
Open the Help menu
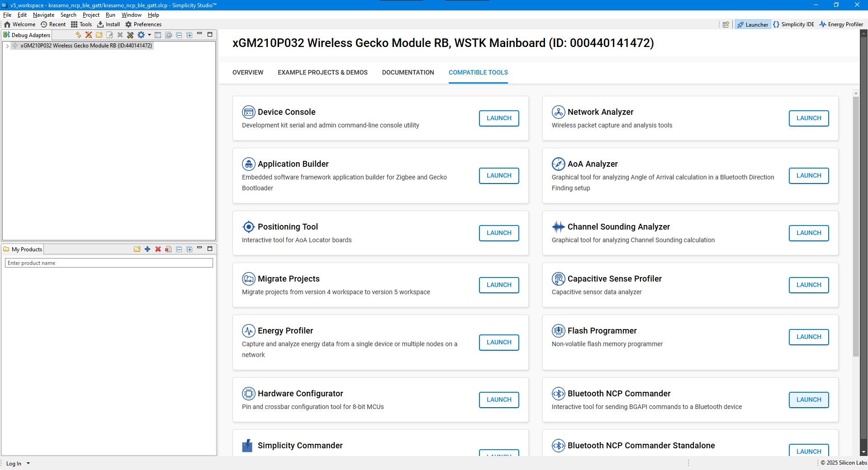point(153,15)
